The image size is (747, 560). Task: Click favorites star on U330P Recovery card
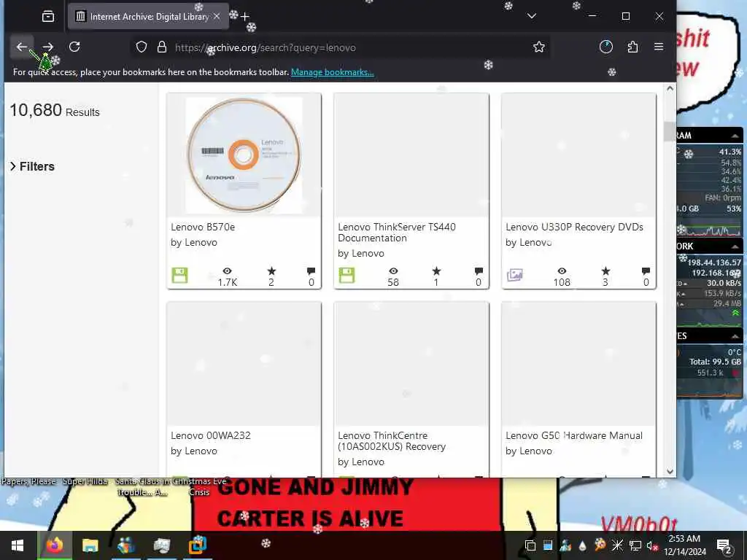(605, 271)
